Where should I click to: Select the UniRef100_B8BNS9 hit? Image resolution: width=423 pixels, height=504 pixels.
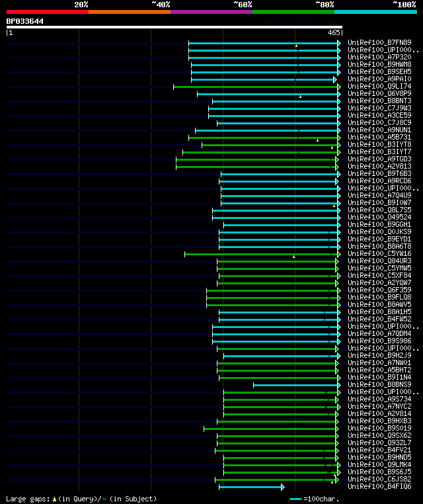tap(379, 384)
